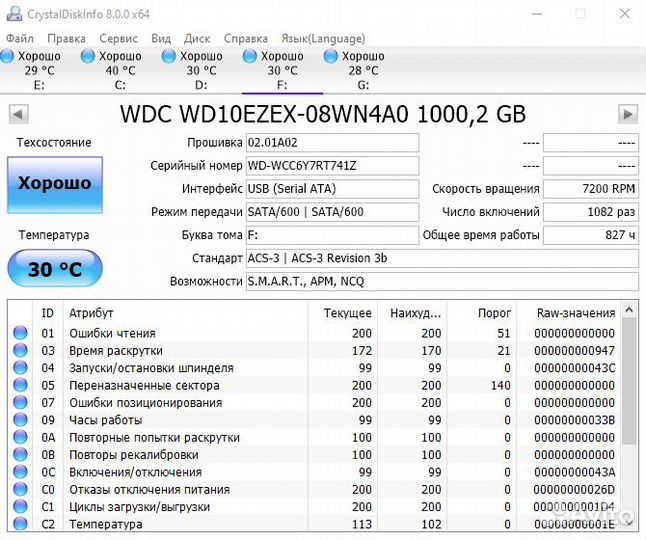The height and width of the screenshot is (540, 646).
Task: Click the Интерфейс field USB (Serial ATA)
Action: coord(332,189)
